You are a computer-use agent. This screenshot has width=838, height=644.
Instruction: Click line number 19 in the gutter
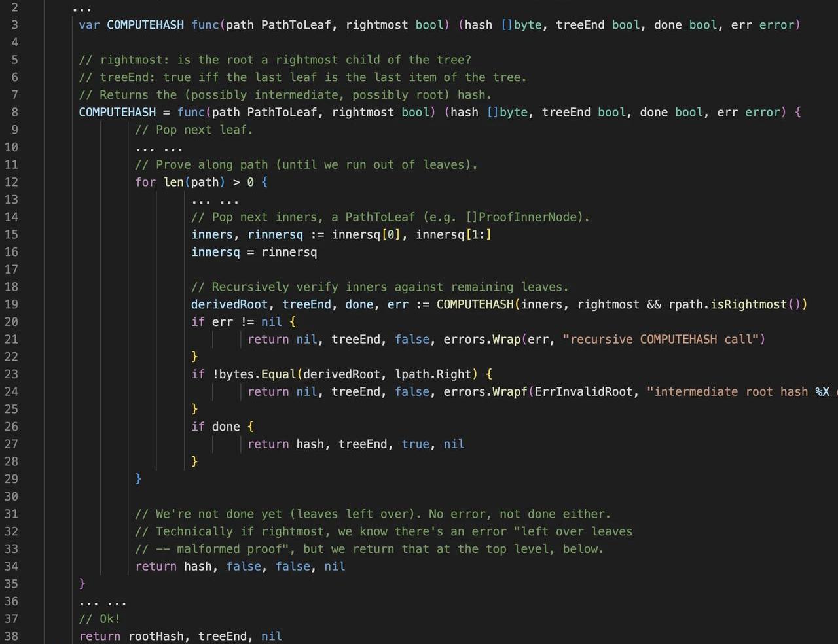pyautogui.click(x=11, y=304)
